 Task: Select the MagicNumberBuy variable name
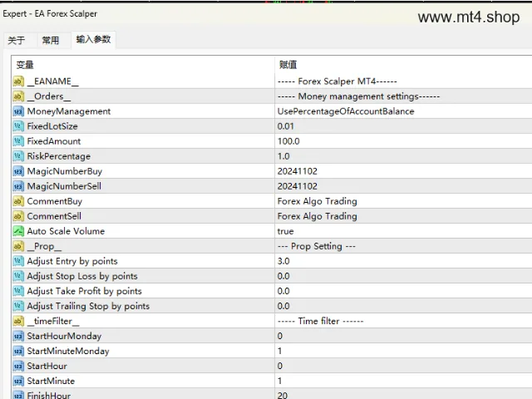(x=65, y=171)
